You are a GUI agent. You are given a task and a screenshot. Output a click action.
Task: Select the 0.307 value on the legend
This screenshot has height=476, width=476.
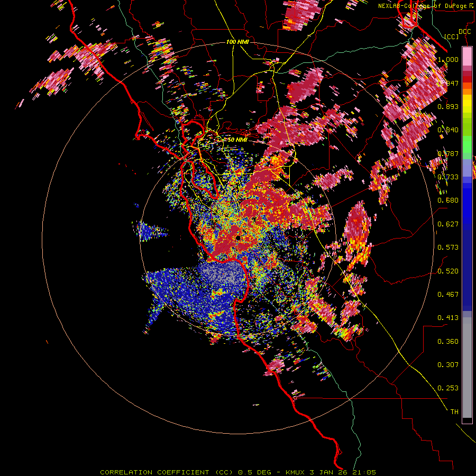coord(448,365)
